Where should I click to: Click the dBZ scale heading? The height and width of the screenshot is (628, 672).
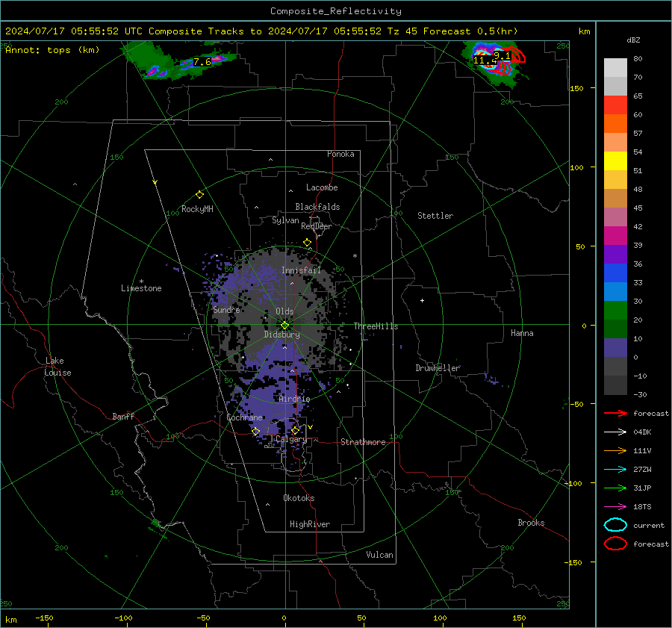click(633, 40)
